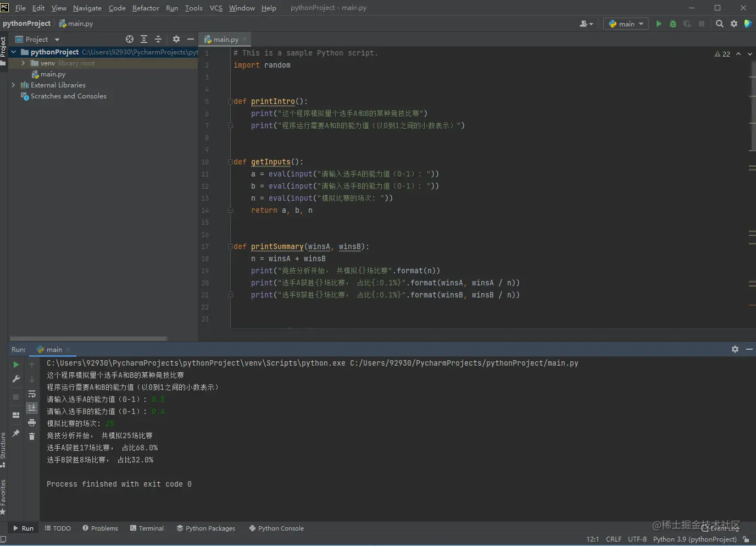Expand the venv folder
The height and width of the screenshot is (546, 756).
click(23, 63)
